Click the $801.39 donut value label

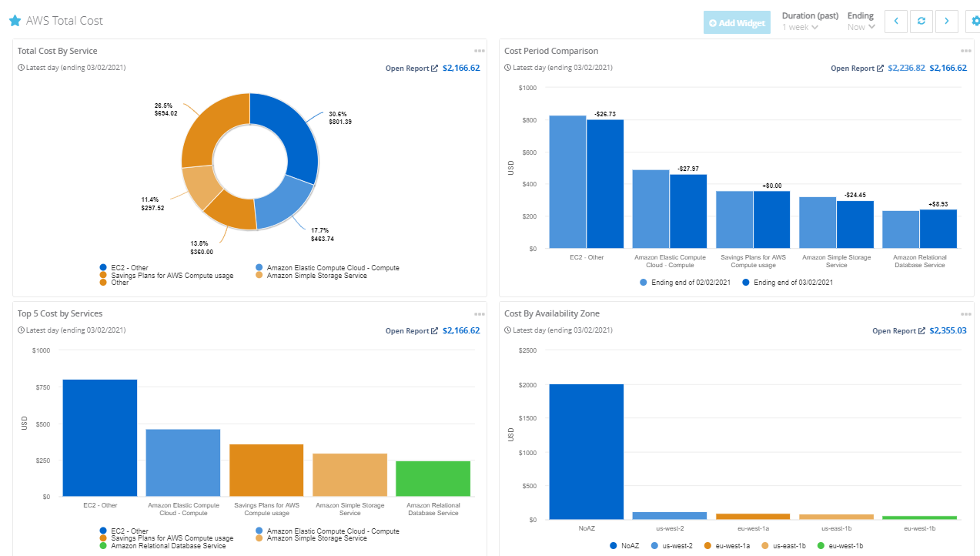[340, 122]
